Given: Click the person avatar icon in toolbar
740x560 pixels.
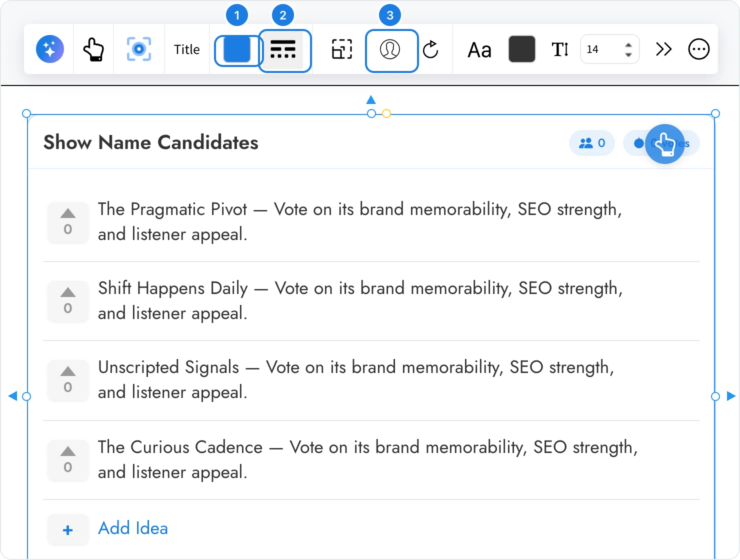Looking at the screenshot, I should [x=390, y=49].
